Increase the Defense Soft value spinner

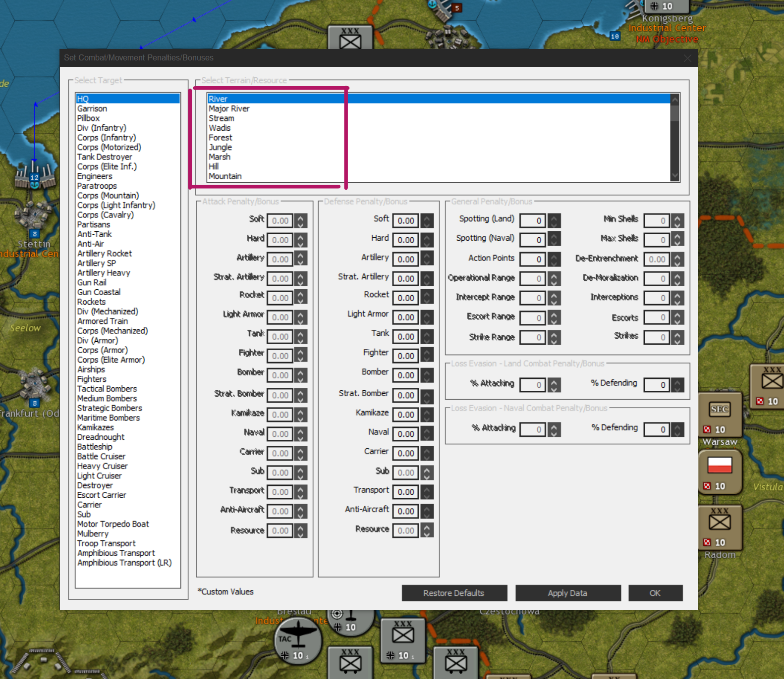(427, 217)
